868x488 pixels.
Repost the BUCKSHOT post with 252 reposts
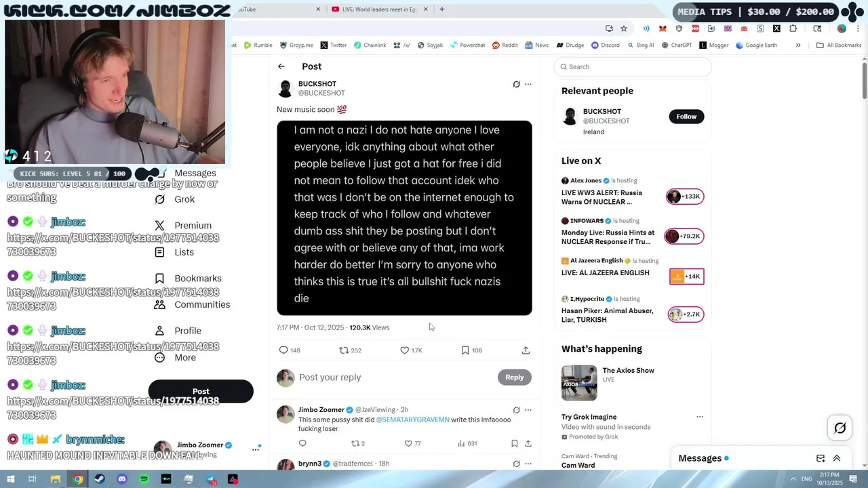[344, 350]
